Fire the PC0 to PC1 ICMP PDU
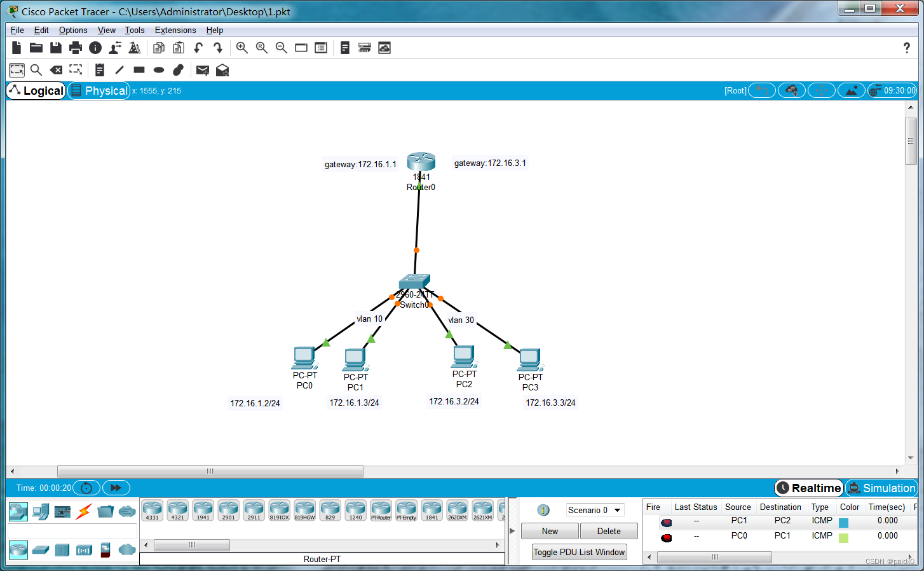The height and width of the screenshot is (571, 924). (666, 537)
